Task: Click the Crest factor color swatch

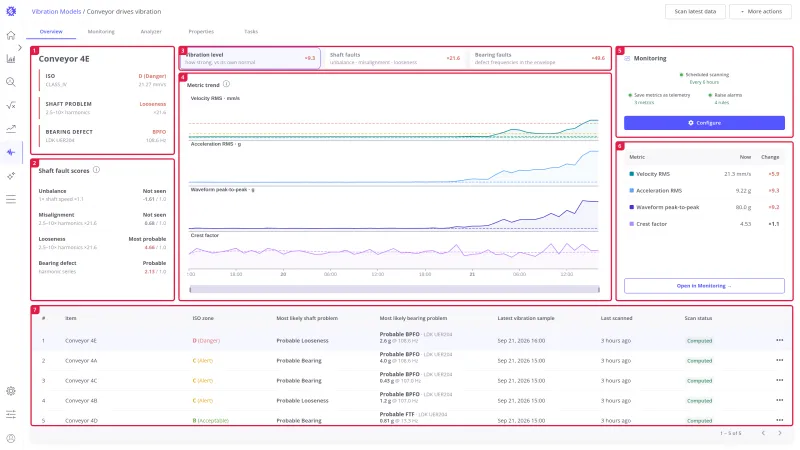Action: tap(632, 223)
